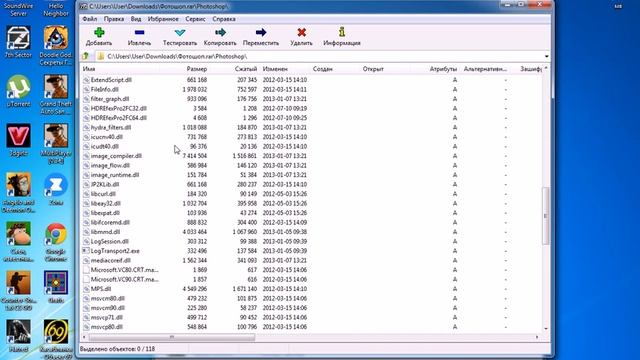Sort the list by the Имя column header

point(89,69)
